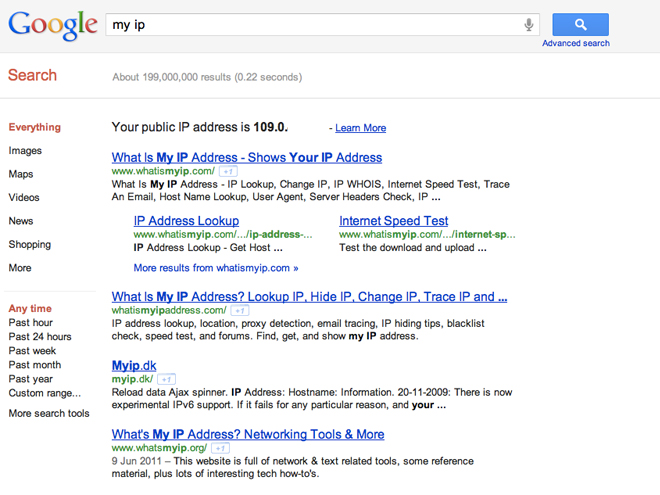This screenshot has height=495, width=660.
Task: Click the URL under IP Address Lookup sitelink
Action: coord(223,234)
